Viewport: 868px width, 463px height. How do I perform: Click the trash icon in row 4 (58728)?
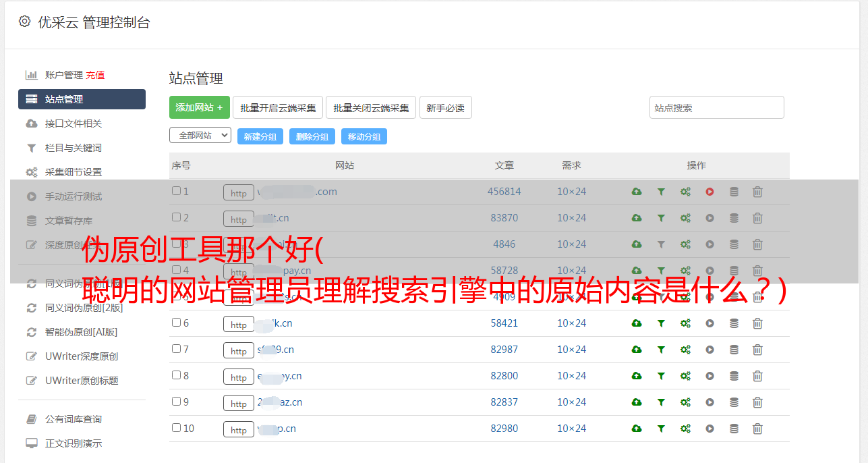[x=757, y=271]
